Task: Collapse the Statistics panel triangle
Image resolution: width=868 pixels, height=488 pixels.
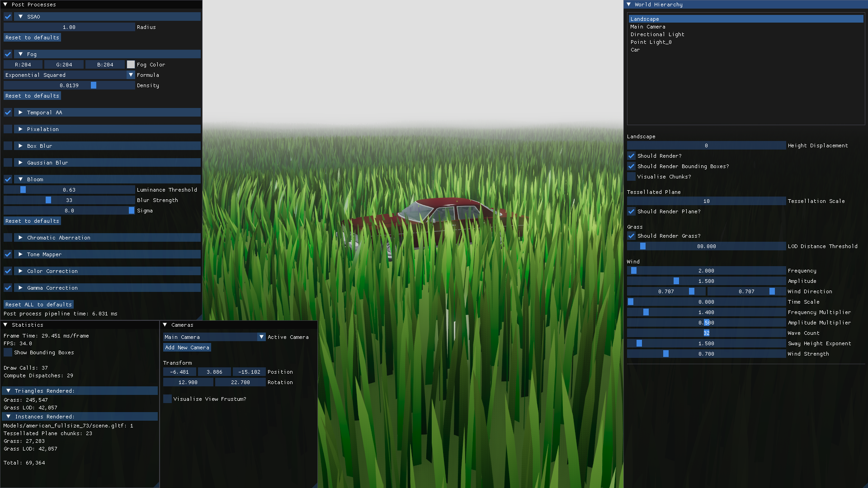Action: (5, 325)
